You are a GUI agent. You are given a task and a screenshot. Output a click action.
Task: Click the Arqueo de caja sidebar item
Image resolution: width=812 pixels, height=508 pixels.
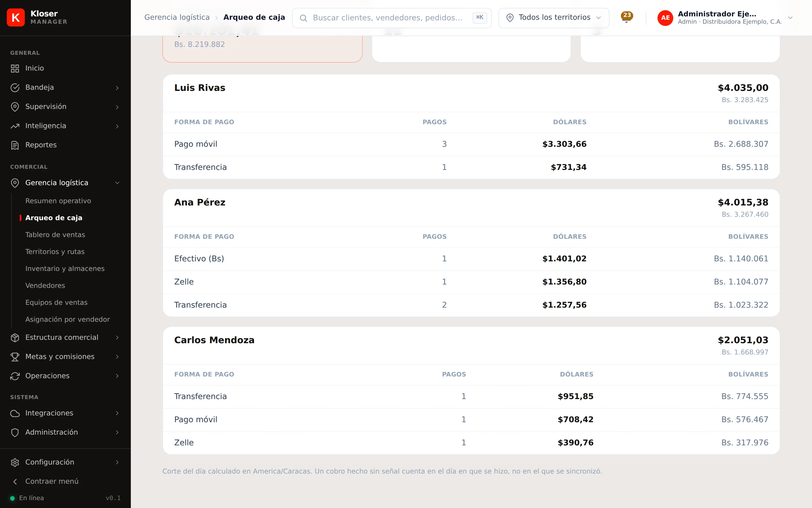click(x=54, y=218)
